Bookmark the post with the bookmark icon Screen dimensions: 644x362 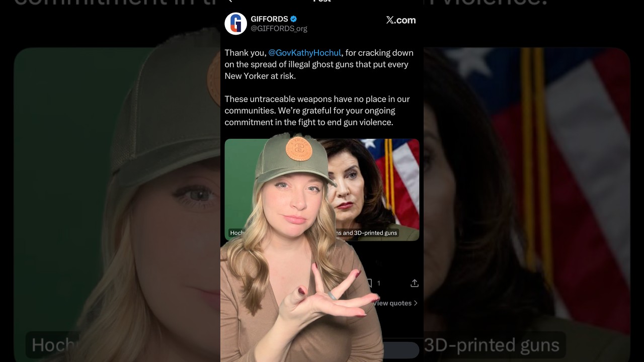[x=369, y=283]
